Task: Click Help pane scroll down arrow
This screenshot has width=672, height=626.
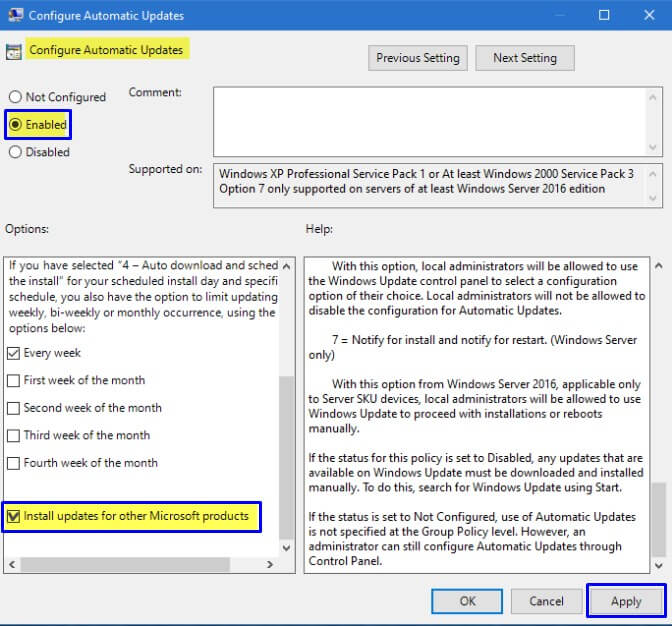Action: 659,566
